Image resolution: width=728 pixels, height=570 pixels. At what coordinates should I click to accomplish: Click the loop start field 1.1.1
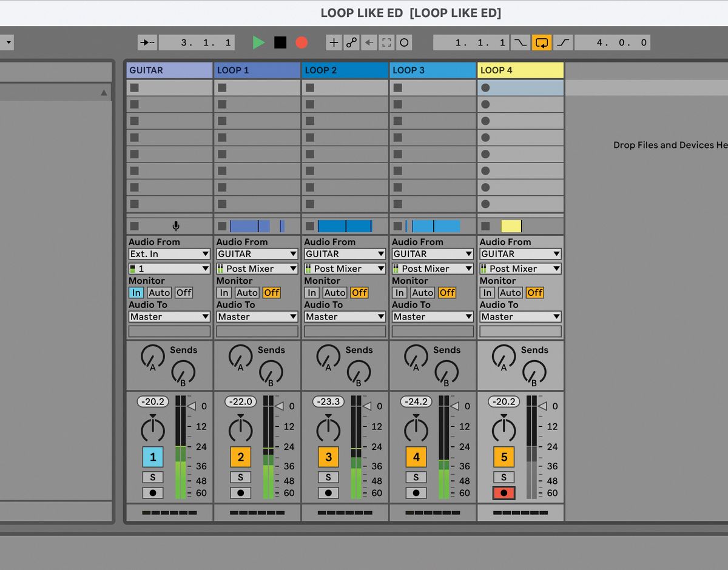click(x=471, y=42)
